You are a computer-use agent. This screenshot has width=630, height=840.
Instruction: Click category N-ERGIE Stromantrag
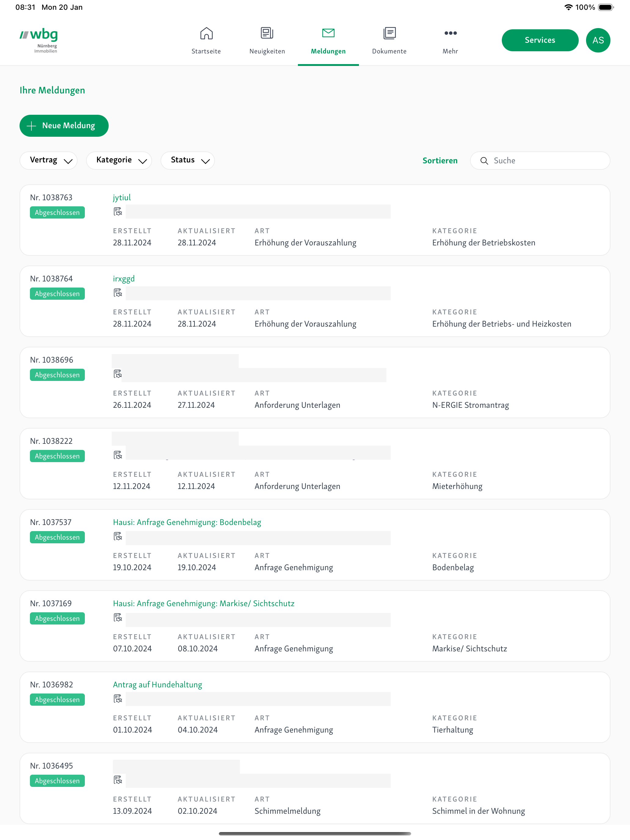[x=470, y=405]
